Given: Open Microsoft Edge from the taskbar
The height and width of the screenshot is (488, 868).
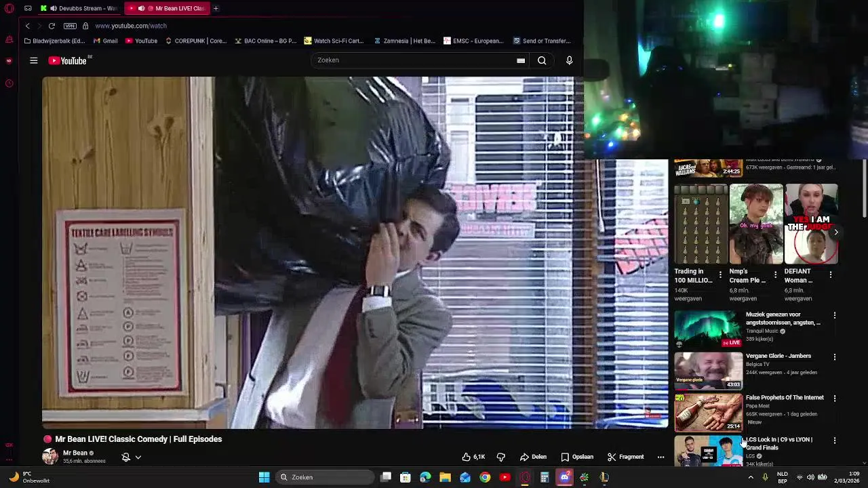Looking at the screenshot, I should 425,477.
